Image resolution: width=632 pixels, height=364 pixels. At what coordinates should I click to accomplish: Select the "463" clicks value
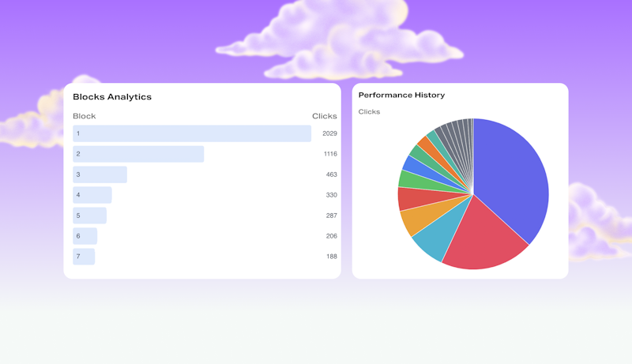tap(332, 174)
